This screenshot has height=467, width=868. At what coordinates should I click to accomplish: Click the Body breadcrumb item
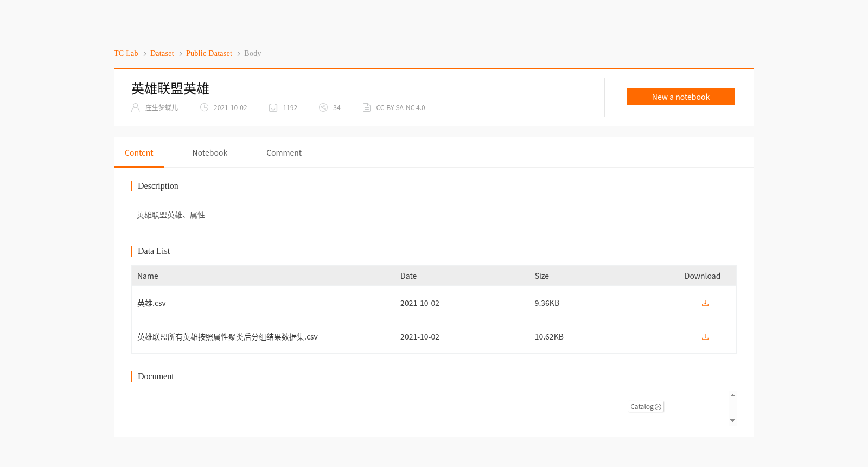coord(253,53)
